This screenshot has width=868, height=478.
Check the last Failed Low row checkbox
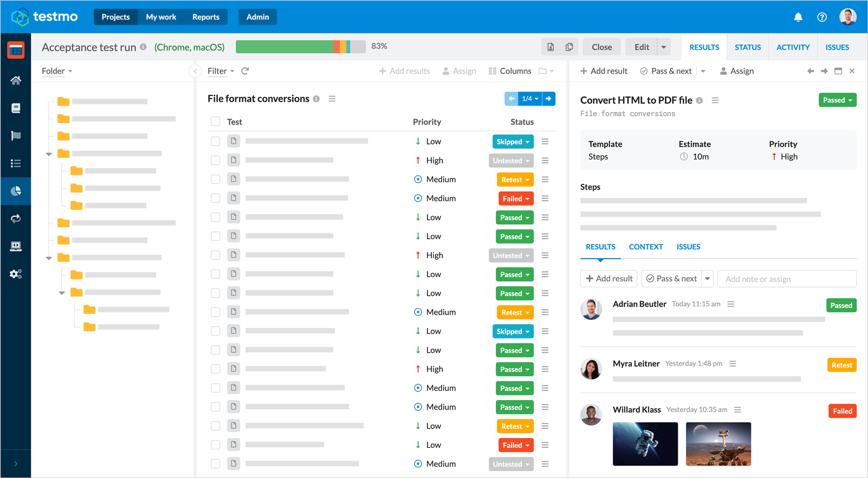point(216,445)
